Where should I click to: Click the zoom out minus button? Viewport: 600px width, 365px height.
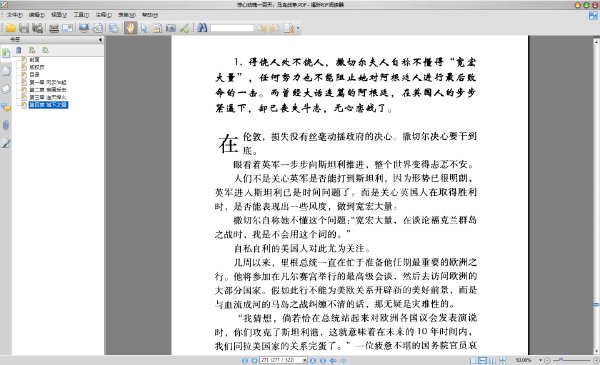click(547, 360)
